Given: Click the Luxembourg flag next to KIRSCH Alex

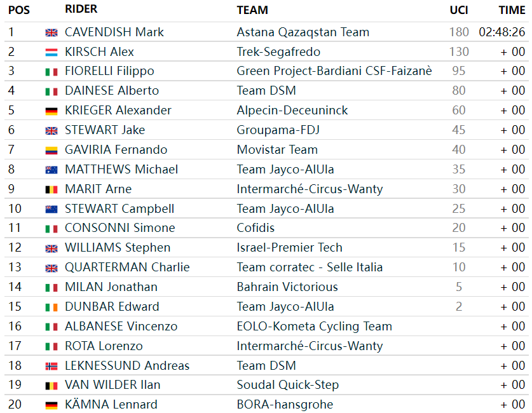Looking at the screenshot, I should pos(51,52).
